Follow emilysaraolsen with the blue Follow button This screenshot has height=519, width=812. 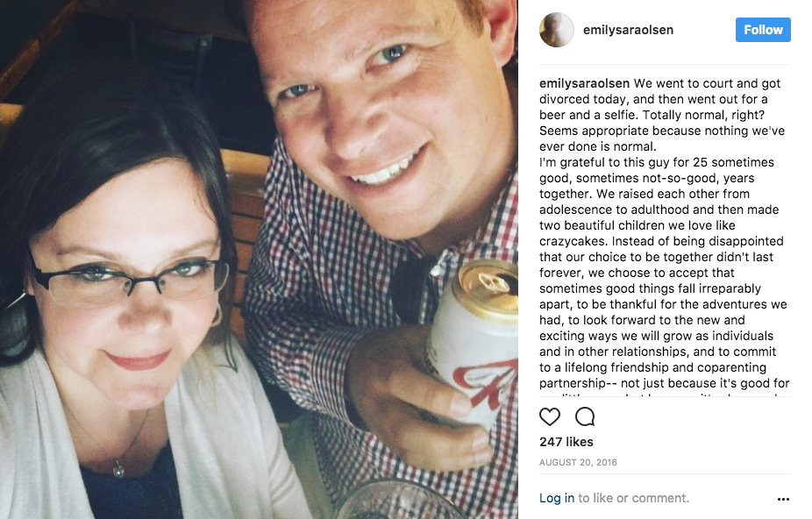tap(763, 30)
